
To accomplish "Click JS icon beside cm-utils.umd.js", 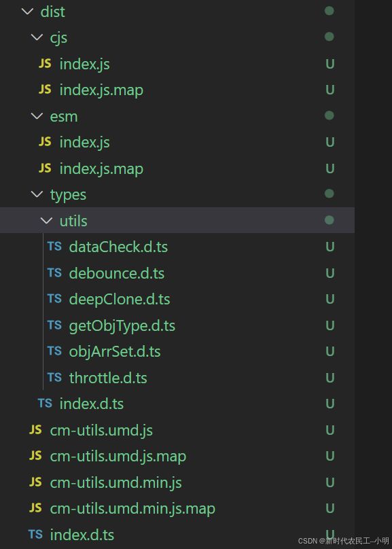I will pos(35,429).
